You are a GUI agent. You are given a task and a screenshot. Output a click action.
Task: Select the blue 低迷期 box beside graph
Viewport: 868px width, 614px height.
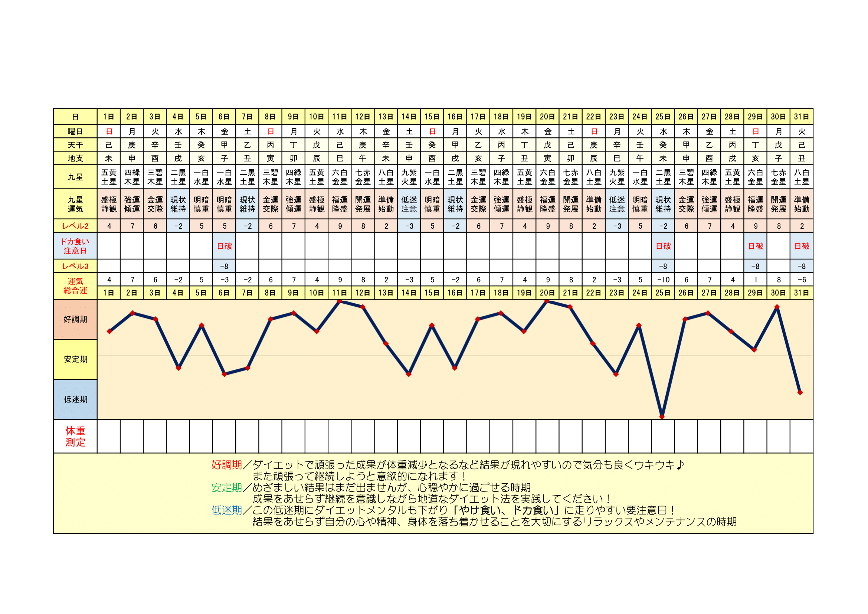[x=75, y=399]
